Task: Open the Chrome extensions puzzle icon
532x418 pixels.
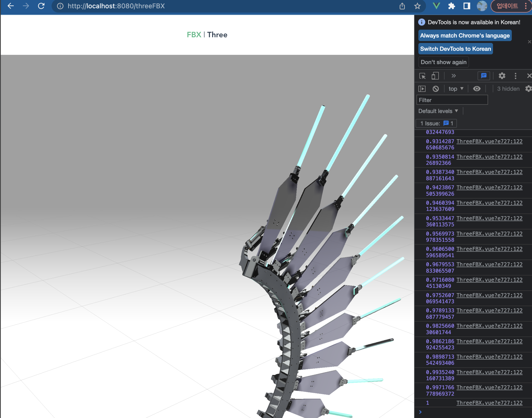Action: (x=451, y=6)
